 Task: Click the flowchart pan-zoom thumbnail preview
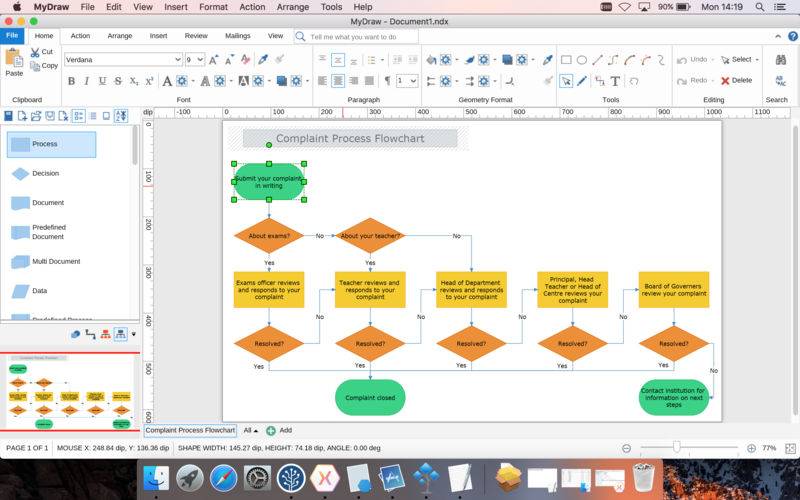click(69, 392)
